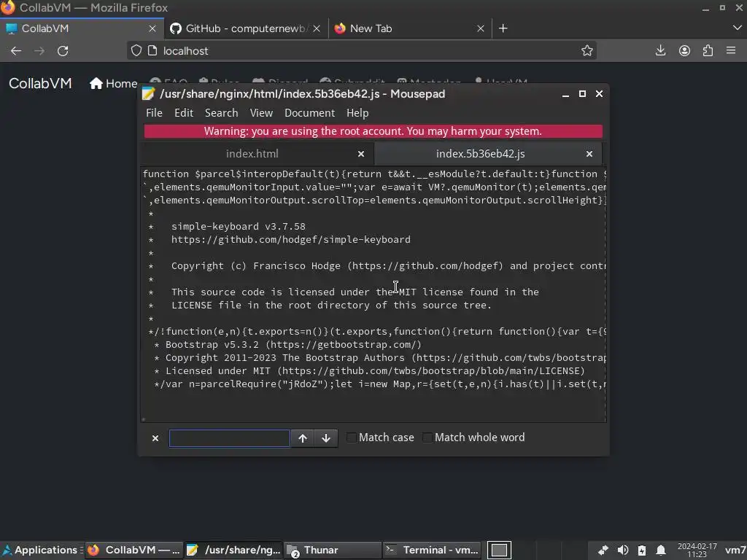Open network connection tray icon
This screenshot has height=560, width=747.
pos(603,551)
